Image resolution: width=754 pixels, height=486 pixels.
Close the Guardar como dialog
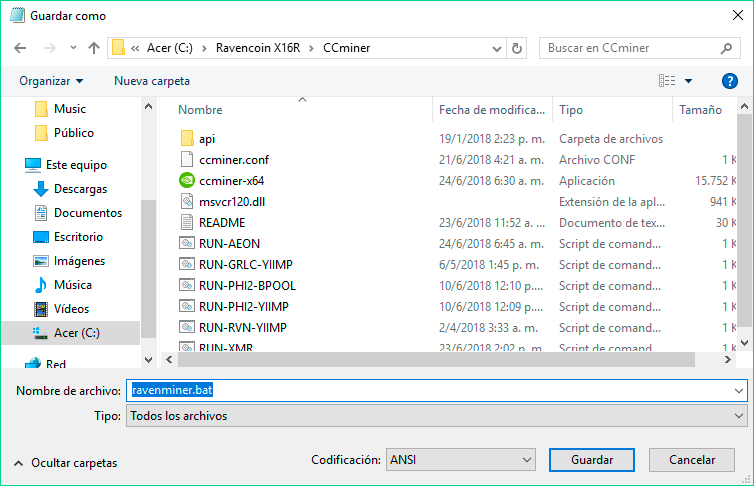pyautogui.click(x=738, y=15)
